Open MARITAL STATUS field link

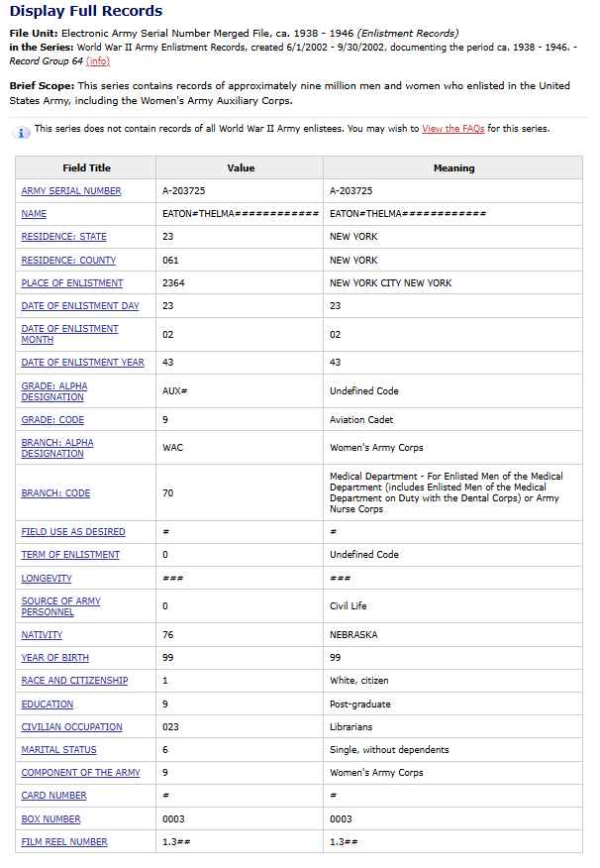click(x=58, y=750)
